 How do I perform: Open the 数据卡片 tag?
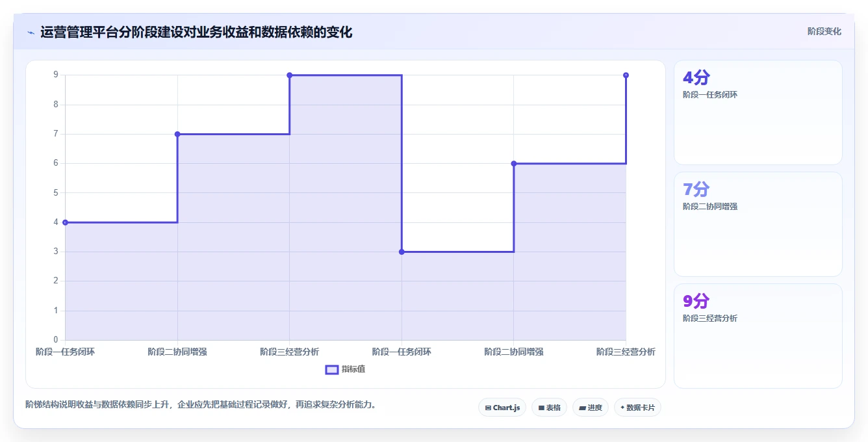637,408
